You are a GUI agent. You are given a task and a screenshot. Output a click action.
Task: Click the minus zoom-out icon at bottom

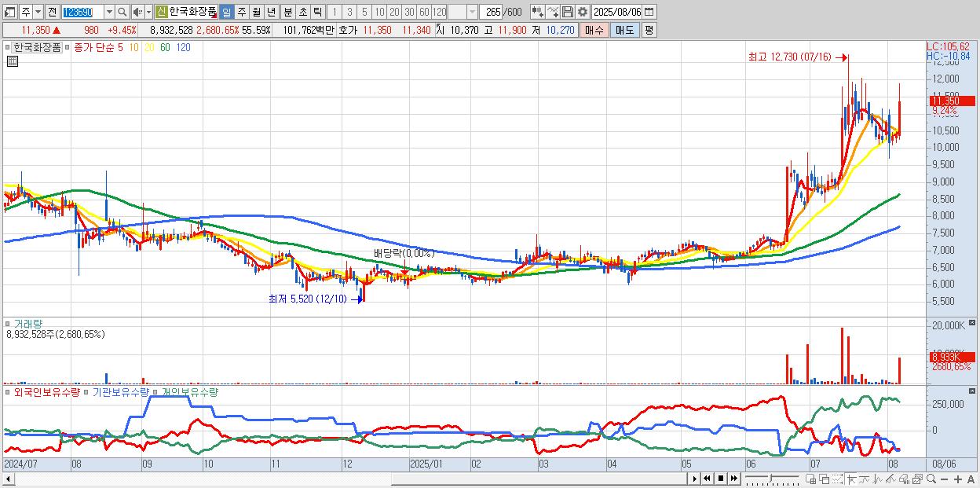pos(945,479)
